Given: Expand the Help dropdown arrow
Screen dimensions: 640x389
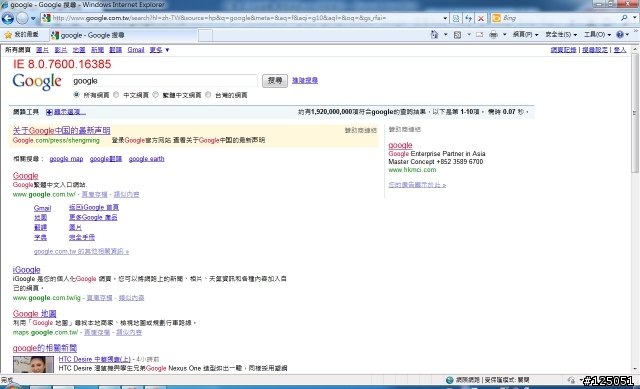Looking at the screenshot, I should (627, 35).
